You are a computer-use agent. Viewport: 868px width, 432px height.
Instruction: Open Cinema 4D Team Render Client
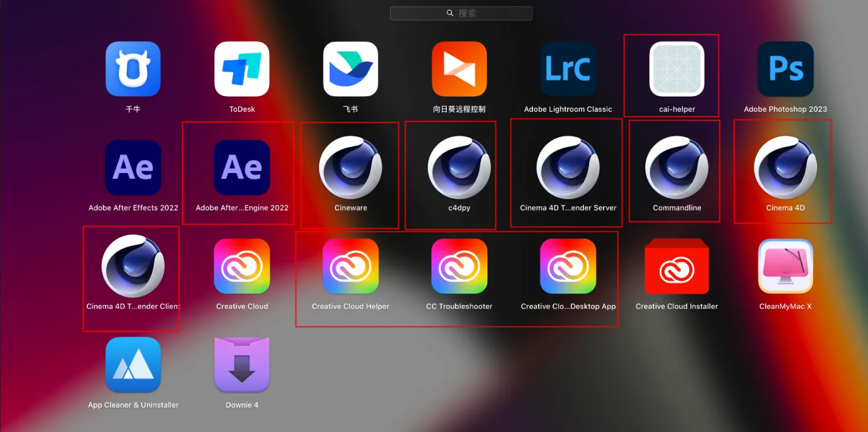pyautogui.click(x=133, y=266)
